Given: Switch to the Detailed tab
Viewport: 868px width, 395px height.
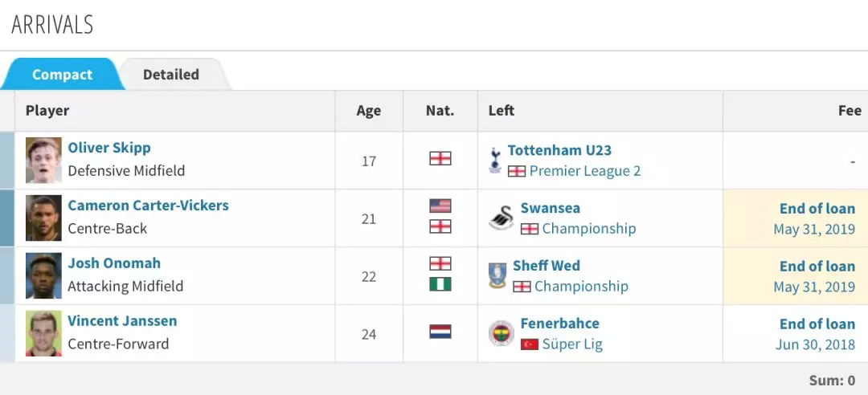Looking at the screenshot, I should [x=170, y=75].
